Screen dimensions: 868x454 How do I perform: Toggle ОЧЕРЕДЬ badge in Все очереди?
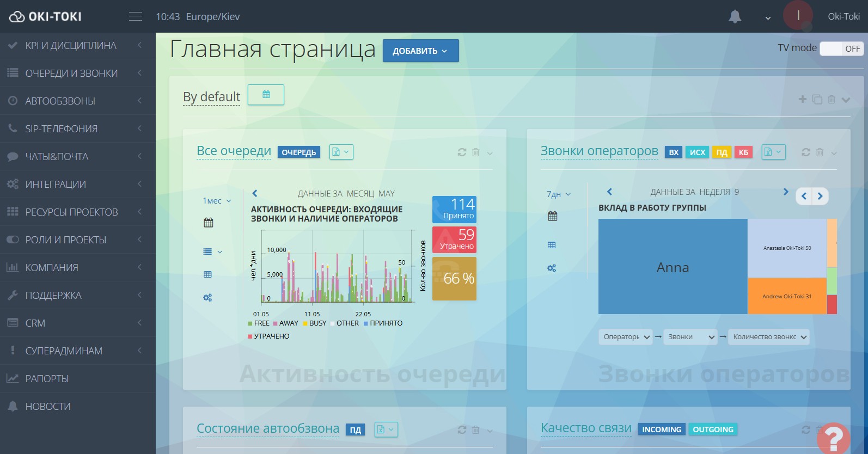click(299, 152)
